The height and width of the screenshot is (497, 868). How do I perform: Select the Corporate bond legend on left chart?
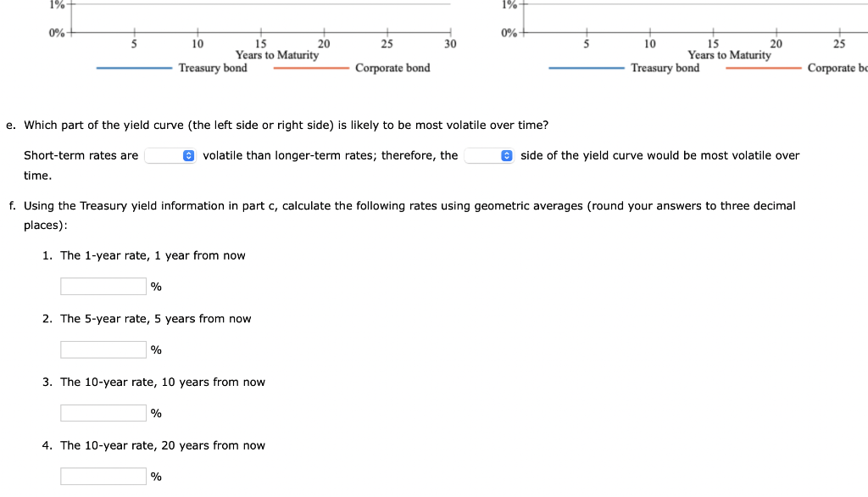[x=392, y=68]
